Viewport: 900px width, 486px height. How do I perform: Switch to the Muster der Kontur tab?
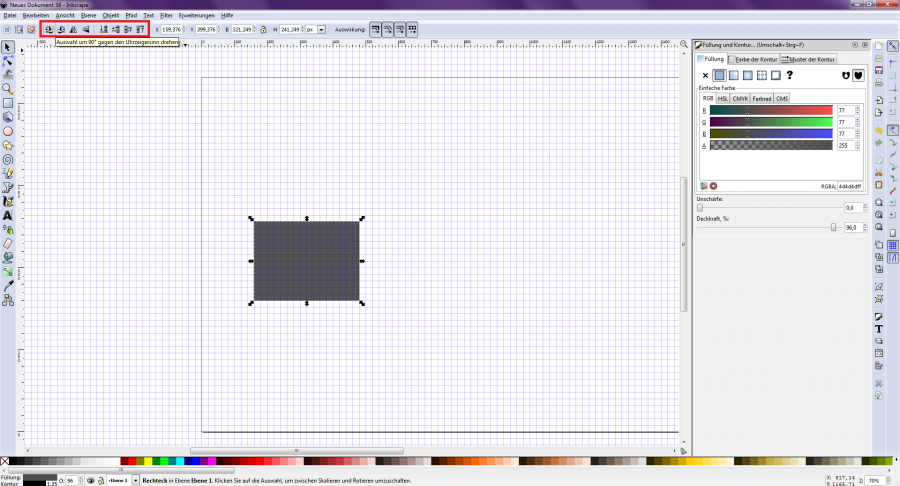pyautogui.click(x=812, y=60)
